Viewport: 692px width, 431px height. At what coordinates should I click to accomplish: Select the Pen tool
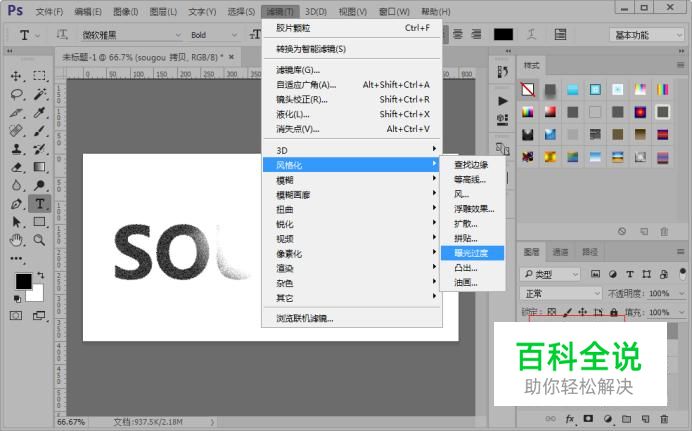pos(16,204)
